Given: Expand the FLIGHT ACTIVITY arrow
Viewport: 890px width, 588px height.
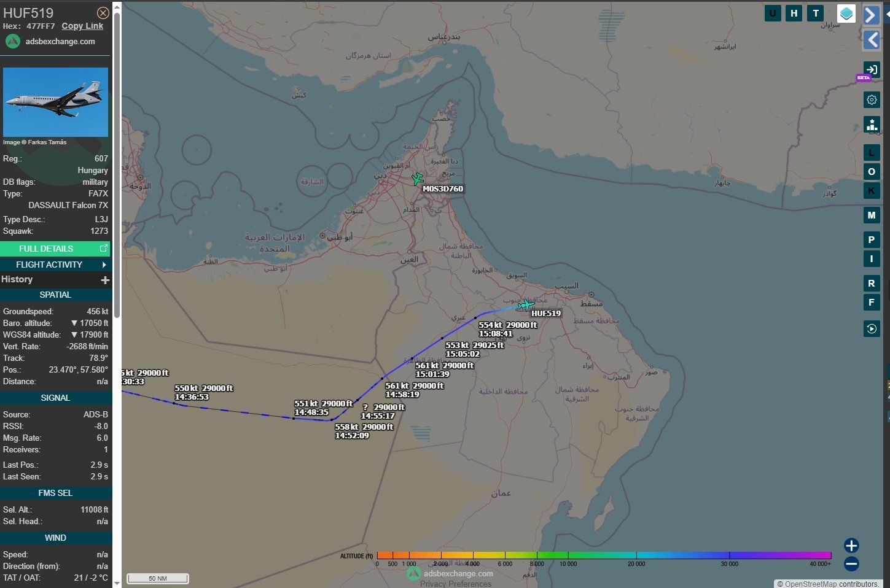Looking at the screenshot, I should [x=104, y=265].
